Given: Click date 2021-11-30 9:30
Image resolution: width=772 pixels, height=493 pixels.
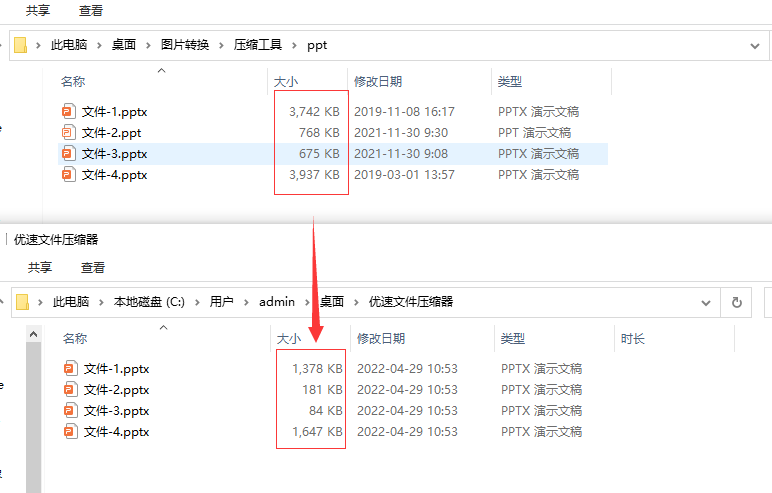Looking at the screenshot, I should tap(401, 132).
